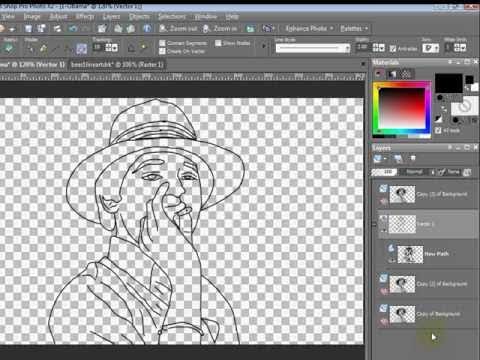Open the layer Blend Mode dropdown
This screenshot has width=480, height=360.
pyautogui.click(x=417, y=172)
